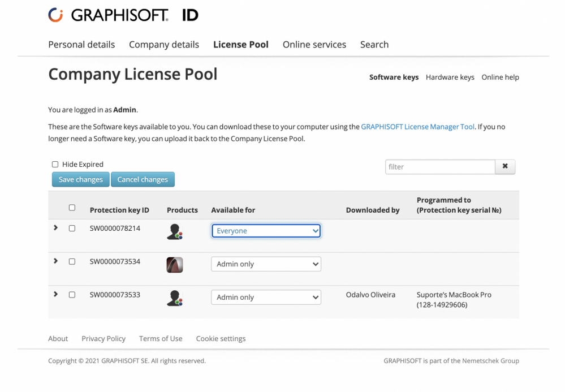Open GRAPHISOFT License Manager Tool link
565x392 pixels.
(x=417, y=127)
